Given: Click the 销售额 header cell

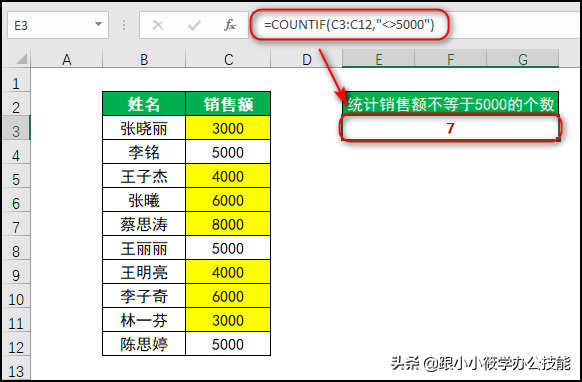Looking at the screenshot, I should pos(228,104).
